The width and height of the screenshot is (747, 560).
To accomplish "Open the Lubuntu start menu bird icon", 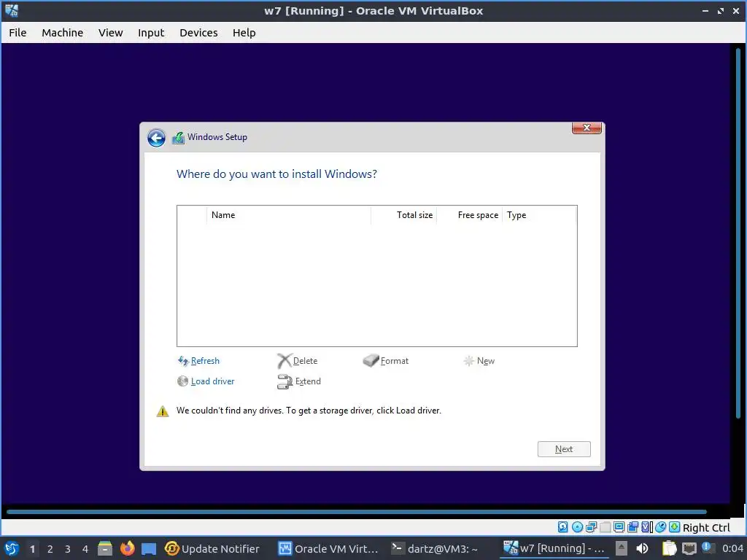I will pos(12,549).
